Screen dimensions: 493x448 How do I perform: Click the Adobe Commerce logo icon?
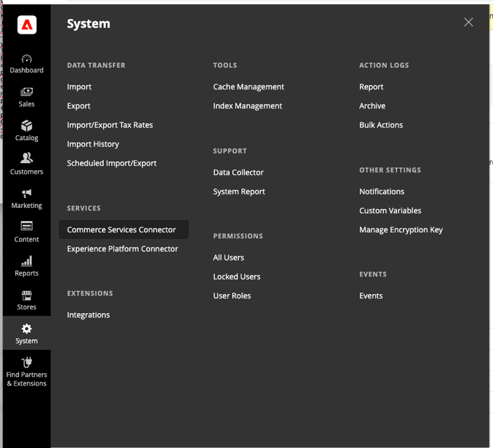click(x=27, y=24)
